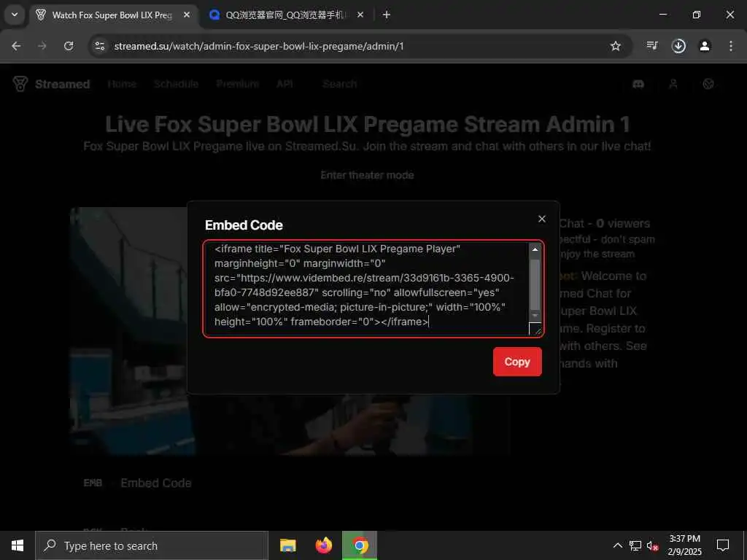The image size is (747, 560).
Task: Open the Home nav link
Action: pyautogui.click(x=122, y=84)
